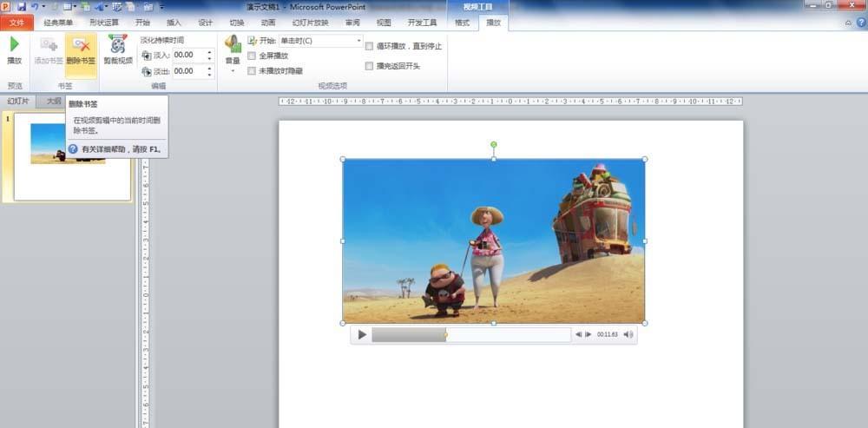
Task: Switch to the 审阅 ribbon tab
Action: tap(352, 23)
